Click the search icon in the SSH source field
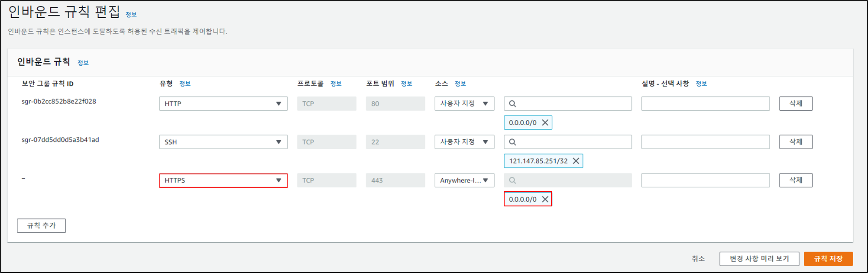Image resolution: width=868 pixels, height=273 pixels. pos(512,142)
